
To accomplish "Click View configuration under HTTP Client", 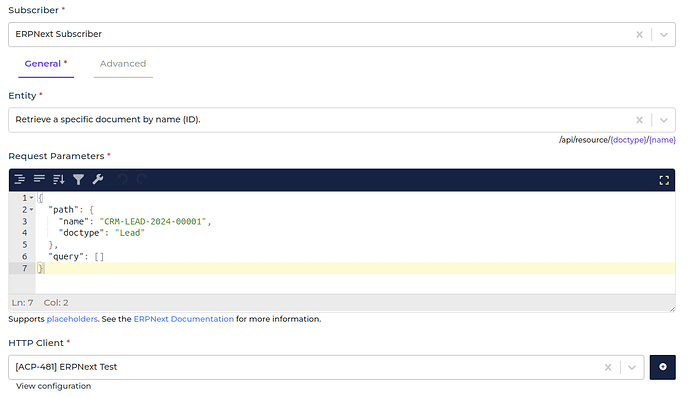I will tap(54, 386).
